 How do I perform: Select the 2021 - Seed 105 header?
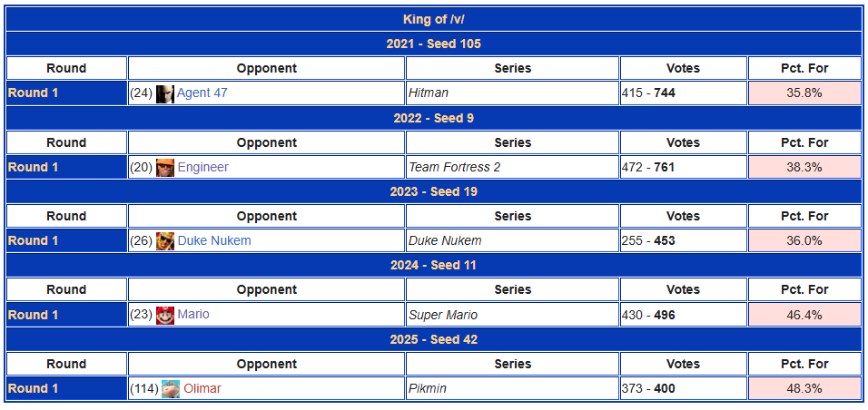pyautogui.click(x=434, y=44)
